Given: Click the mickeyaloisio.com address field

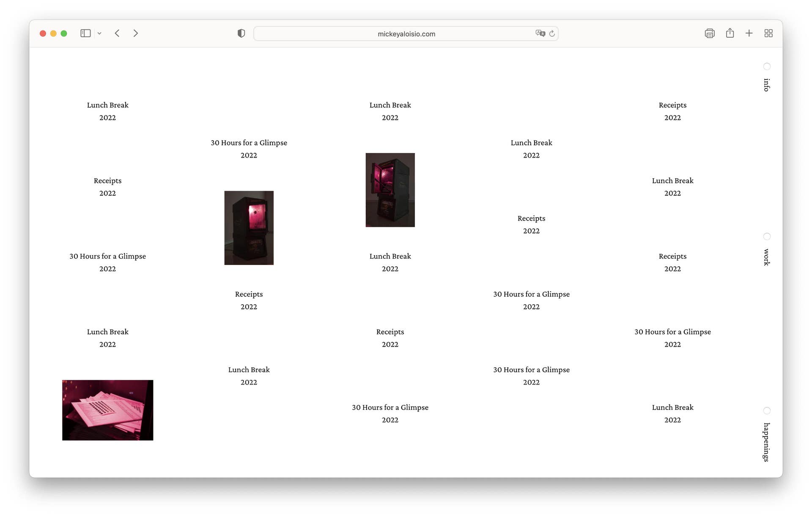Looking at the screenshot, I should pos(406,34).
